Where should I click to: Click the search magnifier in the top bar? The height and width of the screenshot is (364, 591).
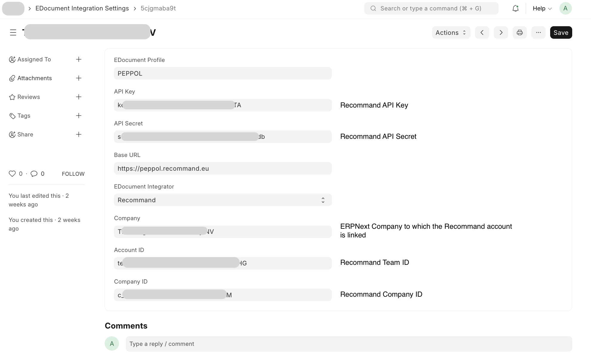373,8
